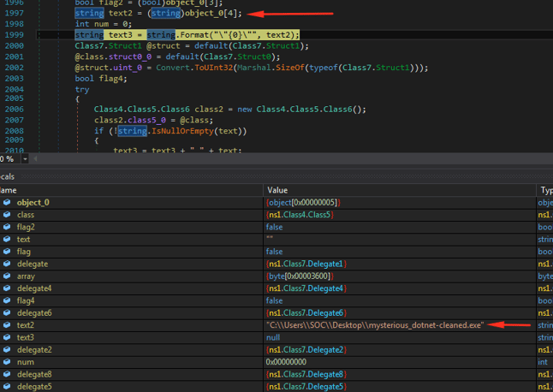Click the value {ns1.Class4.Class5}
Image resolution: width=553 pixels, height=392 pixels.
point(300,215)
